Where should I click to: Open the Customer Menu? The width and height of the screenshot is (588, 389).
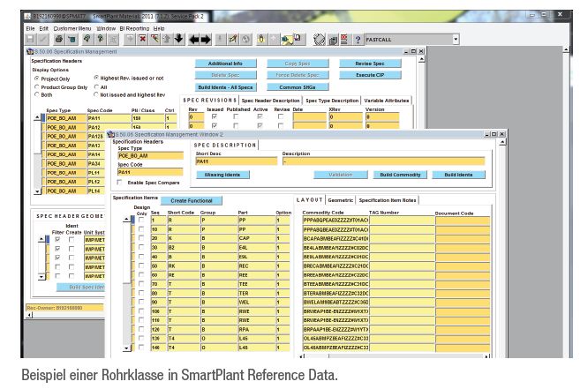[72, 28]
